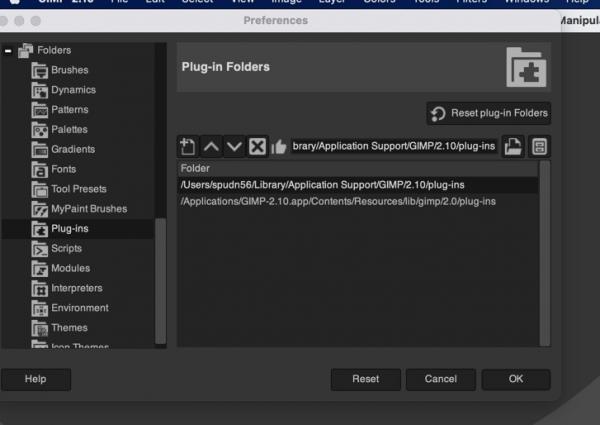Screen dimensions: 600x425
Task: Click the Reset button at bottom
Action: [365, 379]
